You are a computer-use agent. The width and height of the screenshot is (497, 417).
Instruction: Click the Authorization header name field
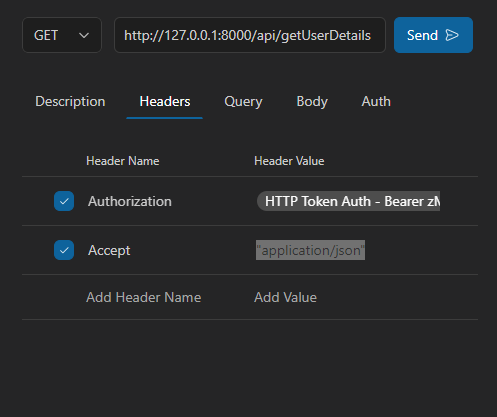130,201
